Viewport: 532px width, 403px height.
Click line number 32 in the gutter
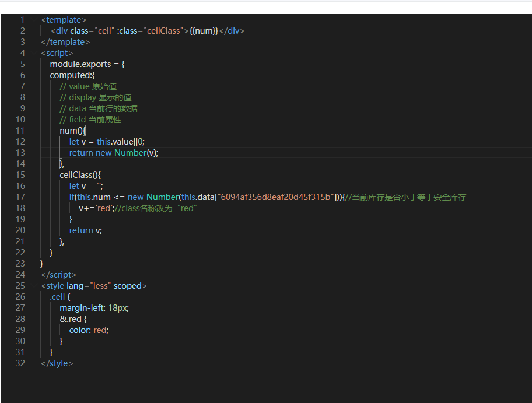tap(20, 363)
